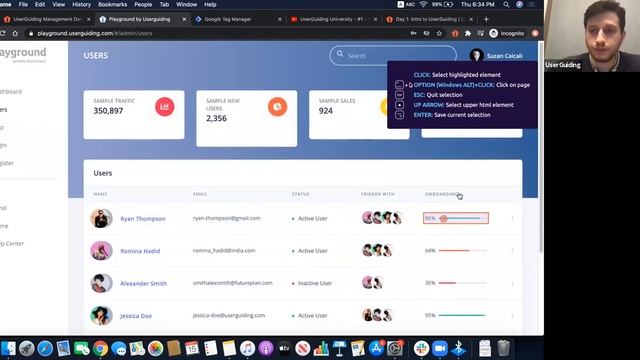The width and height of the screenshot is (640, 360).
Task: Open the three-dot menu for Alexander Smith
Action: (512, 283)
